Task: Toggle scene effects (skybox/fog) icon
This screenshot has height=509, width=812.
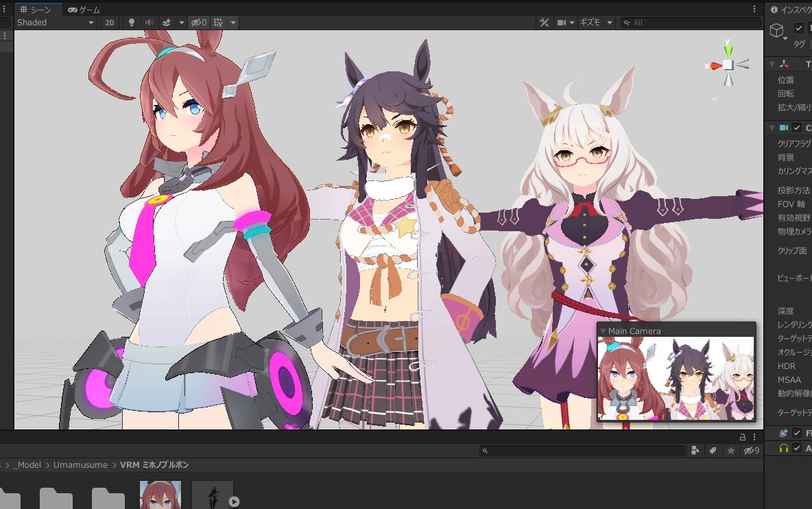Action: pyautogui.click(x=167, y=22)
